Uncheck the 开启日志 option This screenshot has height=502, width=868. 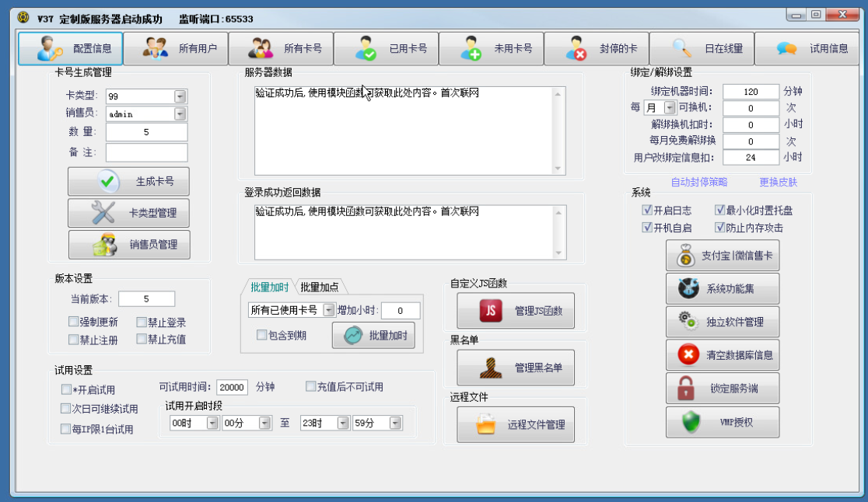pyautogui.click(x=646, y=211)
